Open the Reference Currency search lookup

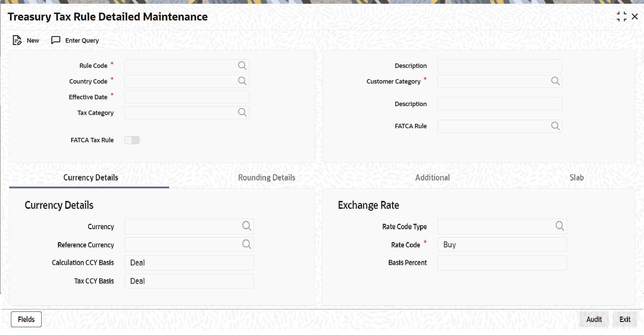click(247, 244)
